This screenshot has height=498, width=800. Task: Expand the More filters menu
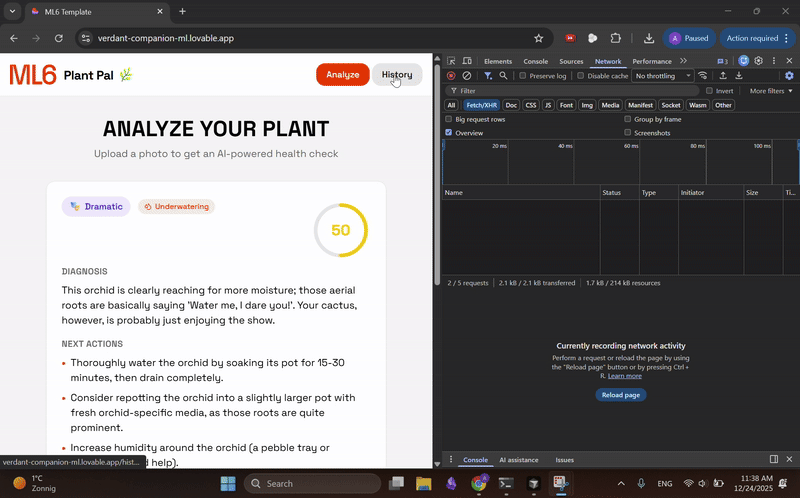pyautogui.click(x=771, y=91)
